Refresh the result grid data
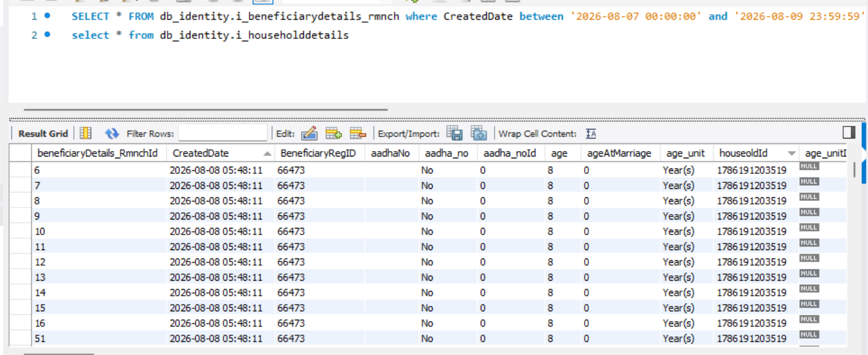Image resolution: width=868 pixels, height=355 pixels. coord(112,133)
